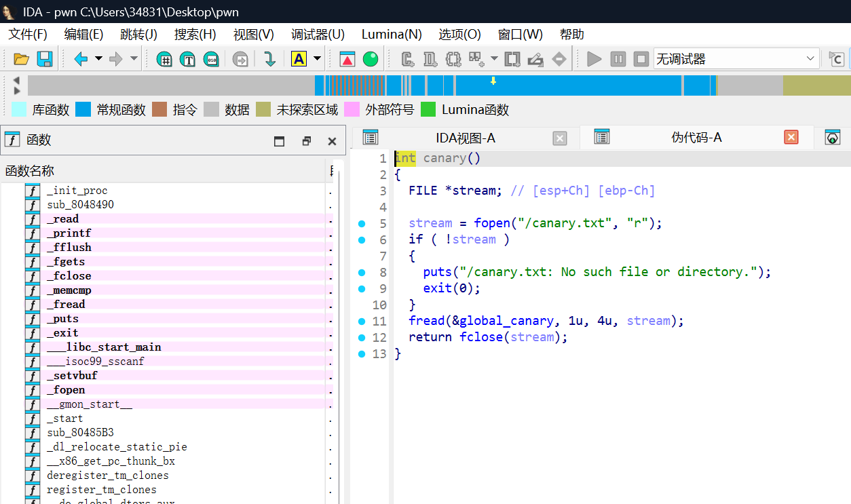Click the gray diamond toolbar icon
Screen dimensions: 851x504
(x=559, y=59)
